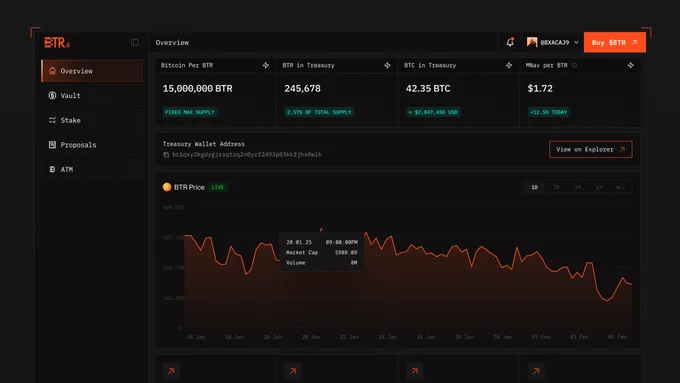This screenshot has width=680, height=383.
Task: Click the sparkle icon on BTR in Treasury card
Action: coord(387,65)
